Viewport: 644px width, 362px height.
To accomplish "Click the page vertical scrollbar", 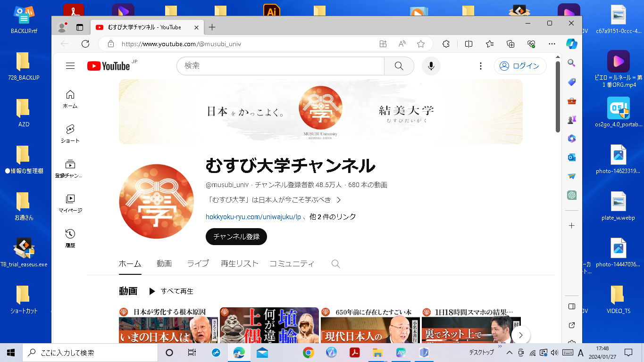I will pos(558,97).
